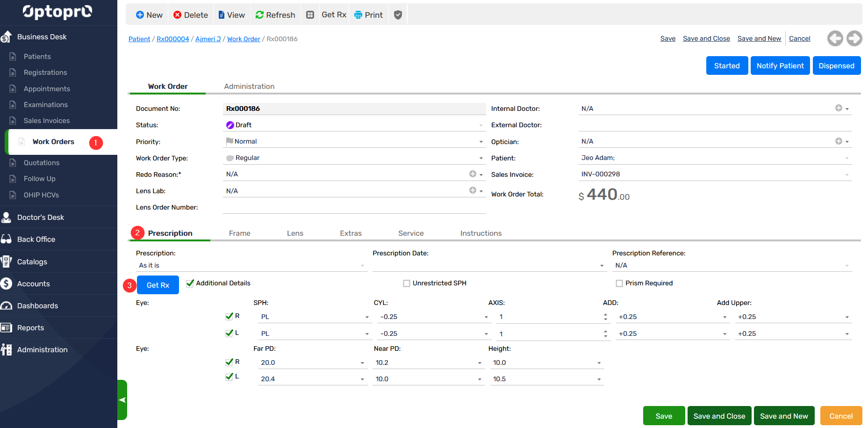Image resolution: width=868 pixels, height=428 pixels.
Task: Uncheck the Additional Details checkbox
Action: coord(190,283)
